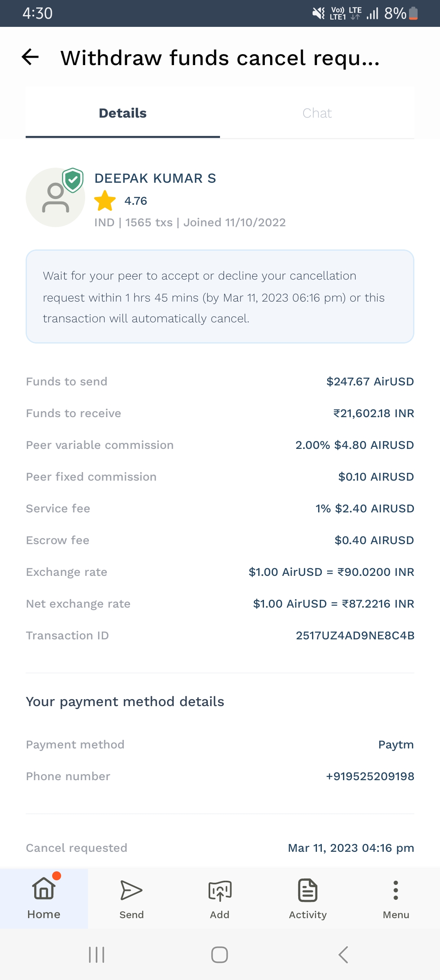Screen dimensions: 440x980
Task: Tap the transaction ID 2517UZ4AD9NE8C4B
Action: (355, 636)
